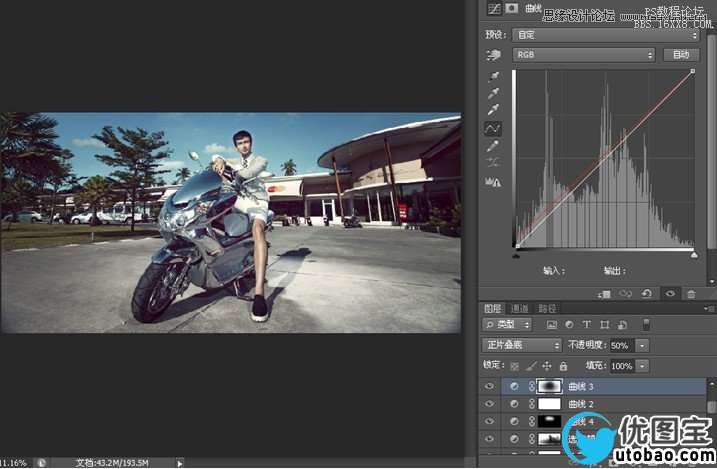The image size is (717, 469).
Task: Click the trash icon to delete adjustment
Action: [691, 294]
